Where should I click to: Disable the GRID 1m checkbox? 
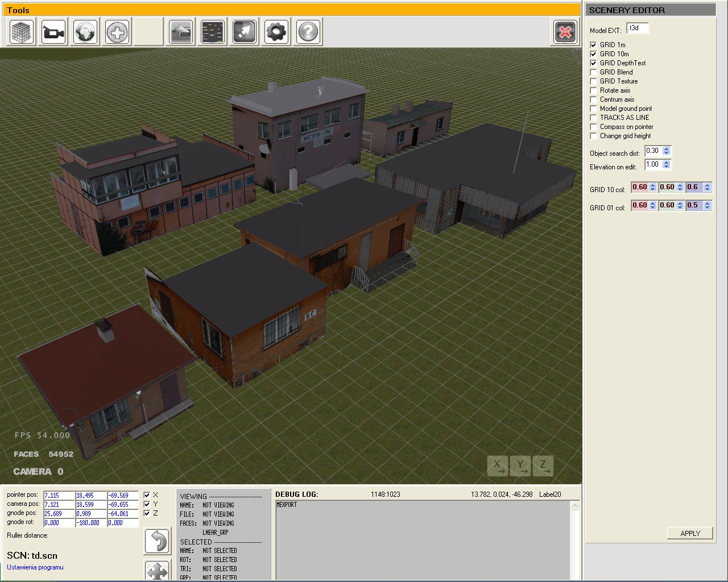coord(593,45)
